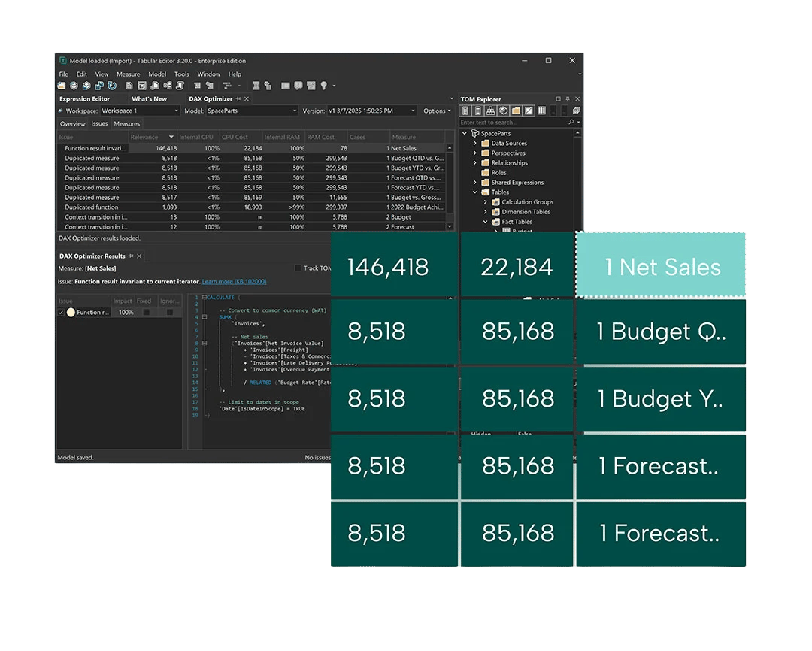Screen dimensions: 812x651
Task: Toggle hierarchy pyramid icon in TOM Explorer
Action: [490, 111]
